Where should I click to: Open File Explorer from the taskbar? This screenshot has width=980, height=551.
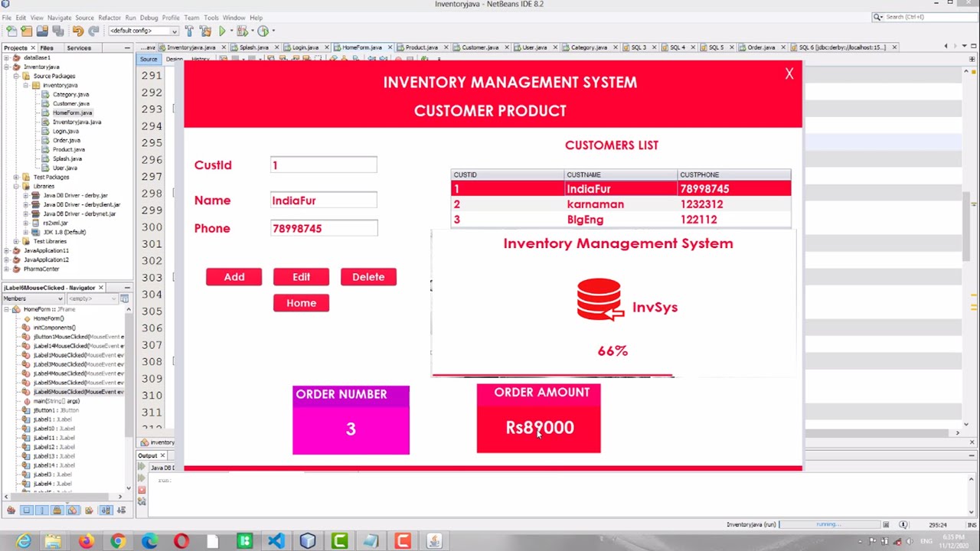point(53,541)
